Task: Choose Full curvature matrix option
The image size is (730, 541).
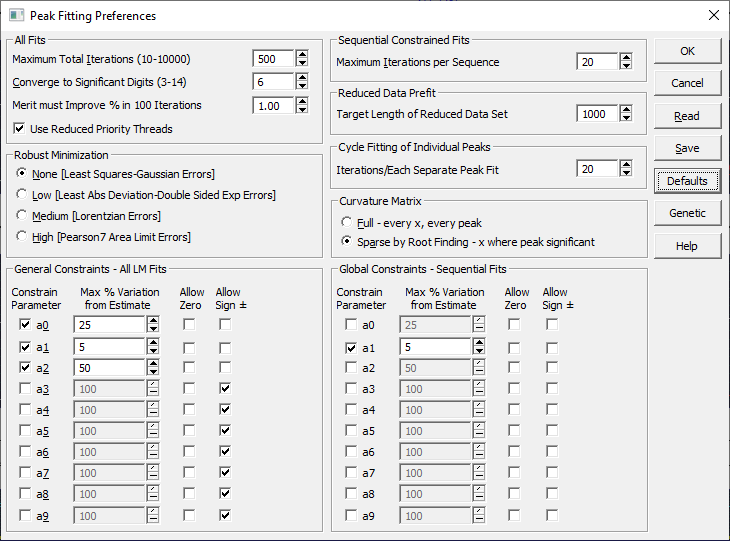Action: [347, 221]
